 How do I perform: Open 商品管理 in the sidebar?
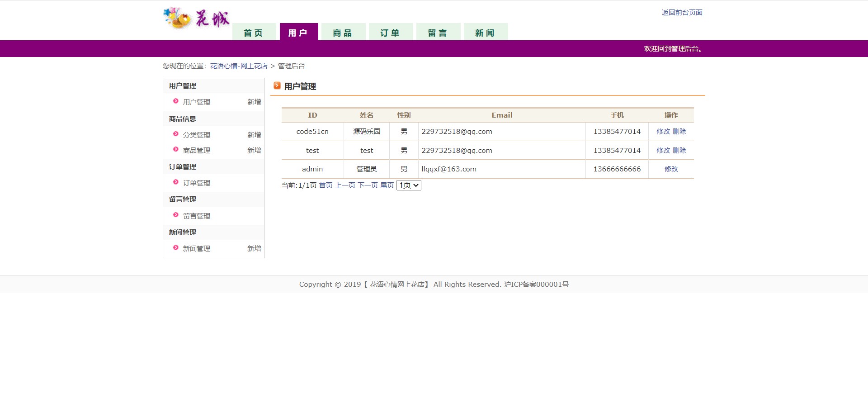coord(197,151)
